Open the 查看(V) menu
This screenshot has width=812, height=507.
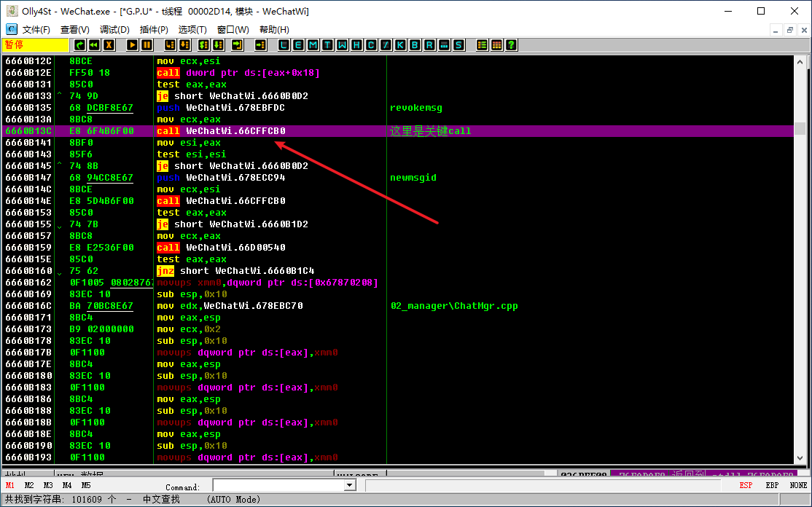[x=75, y=29]
